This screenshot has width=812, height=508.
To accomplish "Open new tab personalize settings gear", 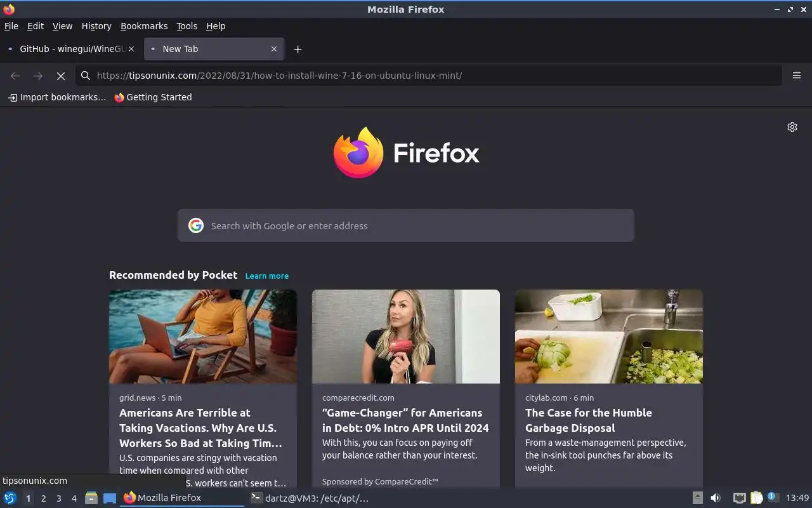I will (792, 127).
